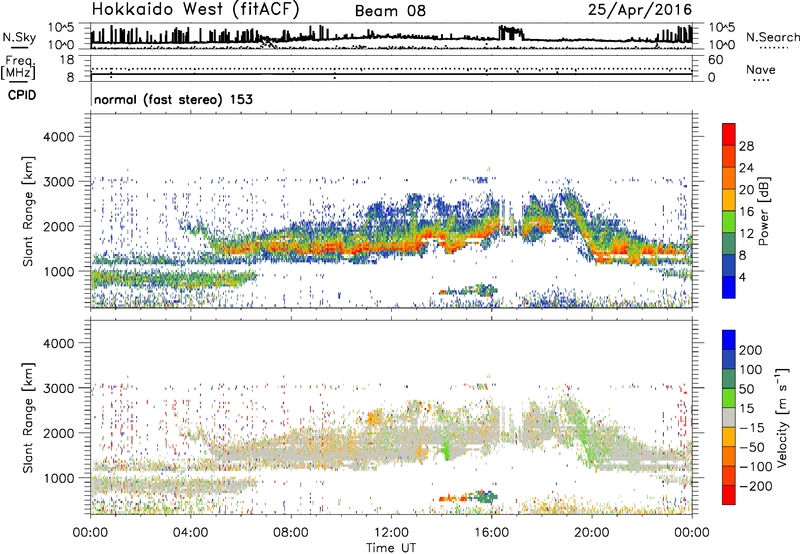Click the '200' tick on the Velocity scale
800x554 pixels.
pyautogui.click(x=750, y=350)
